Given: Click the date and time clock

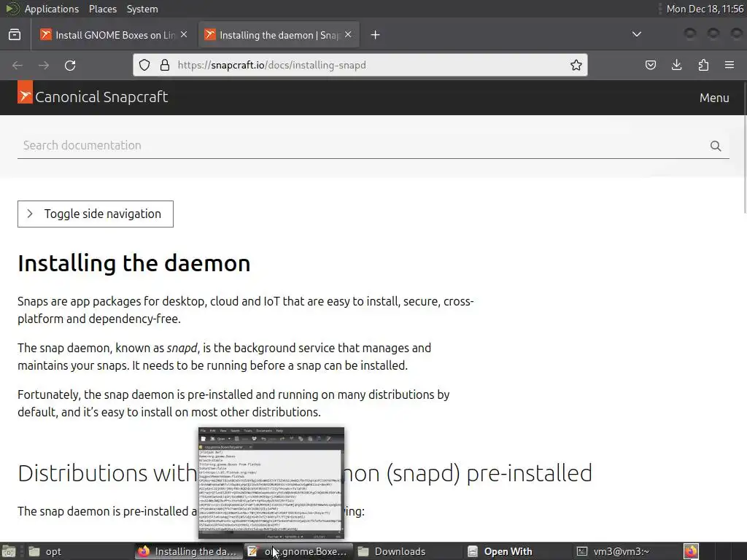Looking at the screenshot, I should coord(705,9).
